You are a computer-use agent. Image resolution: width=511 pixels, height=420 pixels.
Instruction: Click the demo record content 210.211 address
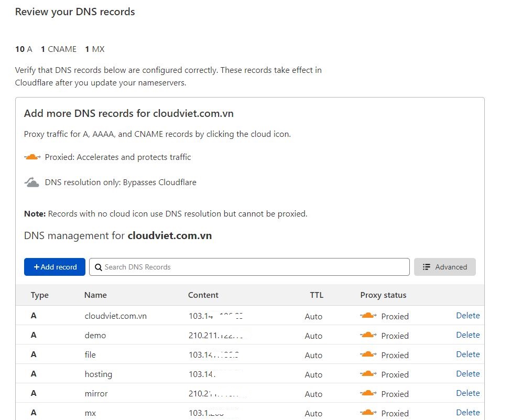[x=216, y=336]
